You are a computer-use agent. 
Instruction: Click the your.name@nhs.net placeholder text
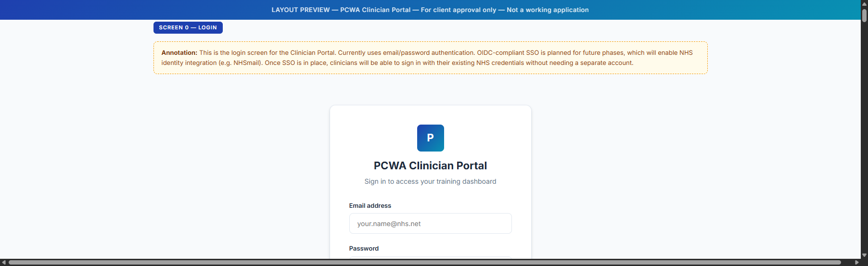point(389,224)
